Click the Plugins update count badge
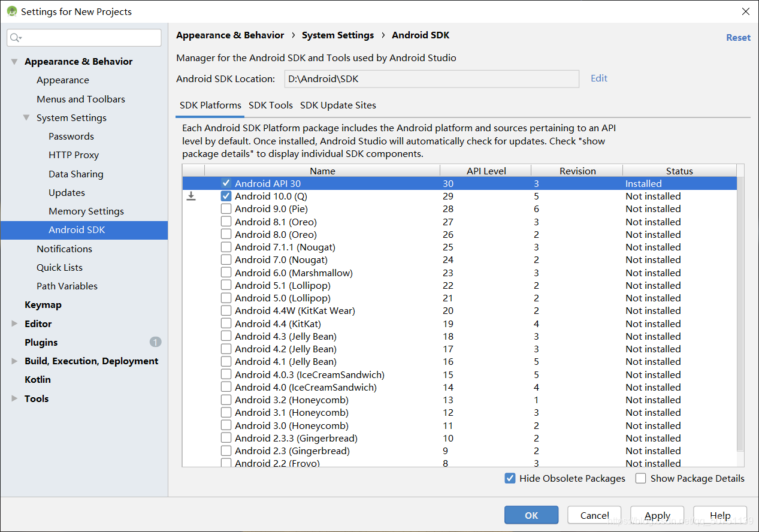 click(x=156, y=342)
